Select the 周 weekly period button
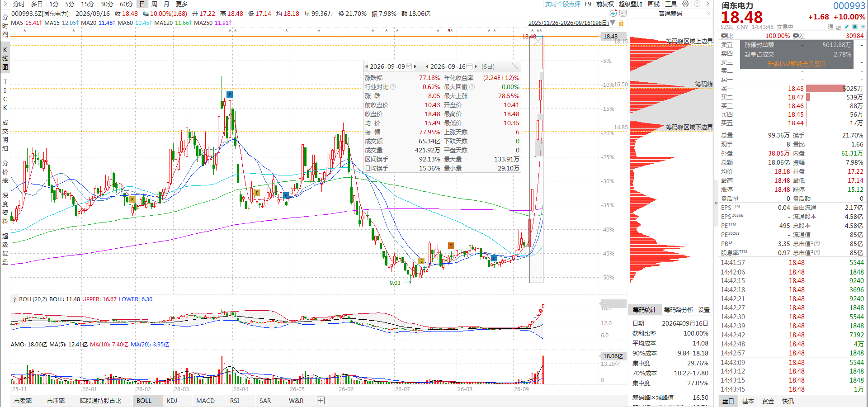This screenshot has width=868, height=407. (154, 4)
